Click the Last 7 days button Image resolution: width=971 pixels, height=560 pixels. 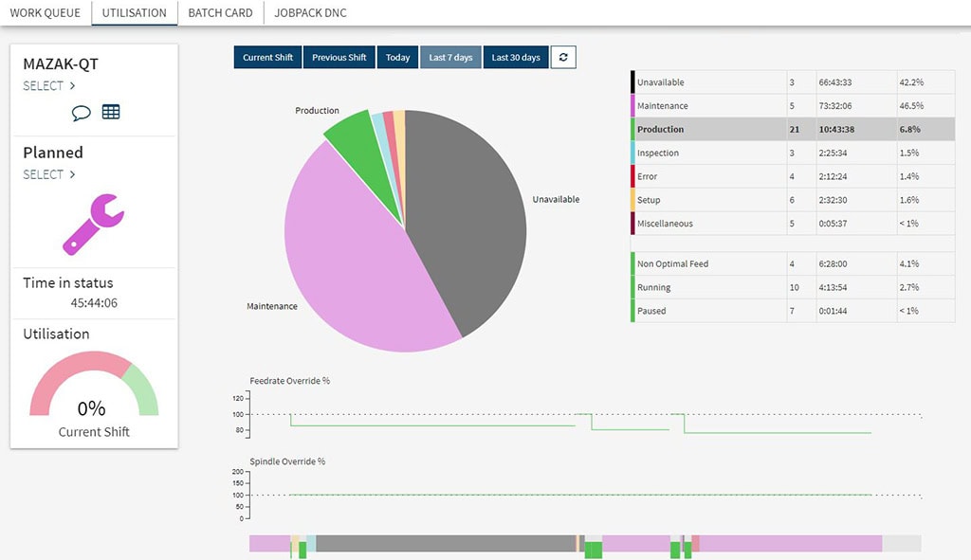click(450, 58)
